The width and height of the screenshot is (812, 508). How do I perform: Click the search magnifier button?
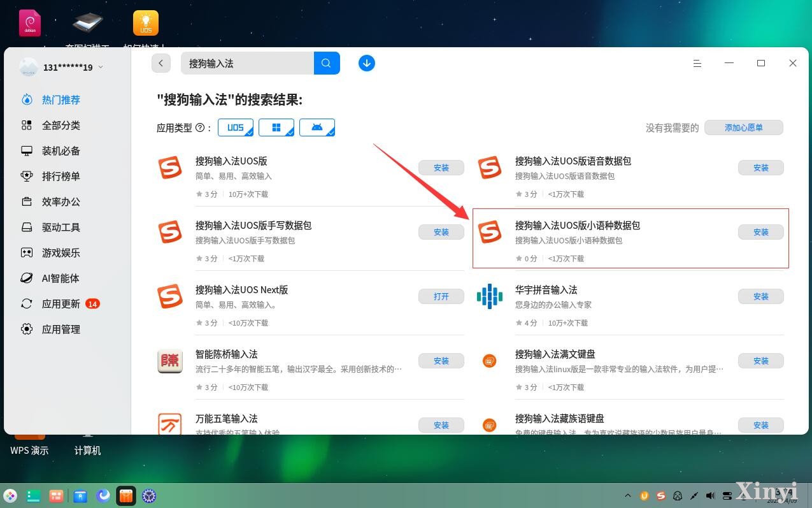(x=327, y=63)
